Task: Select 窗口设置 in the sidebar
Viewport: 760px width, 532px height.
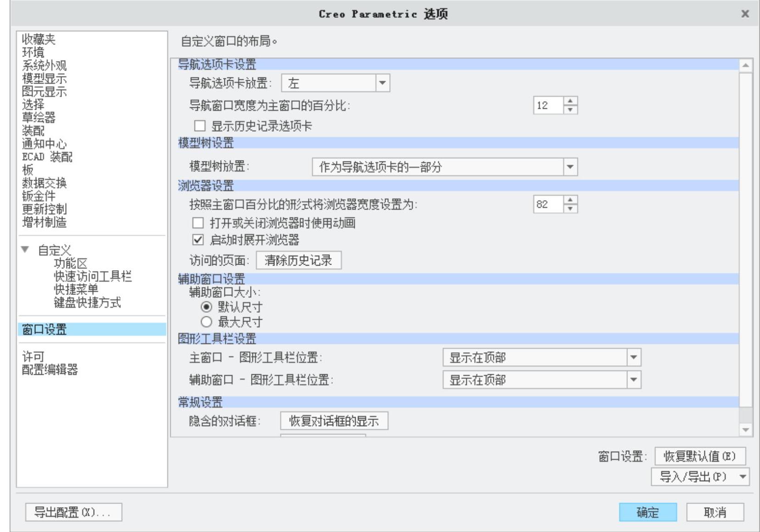Action: click(92, 329)
